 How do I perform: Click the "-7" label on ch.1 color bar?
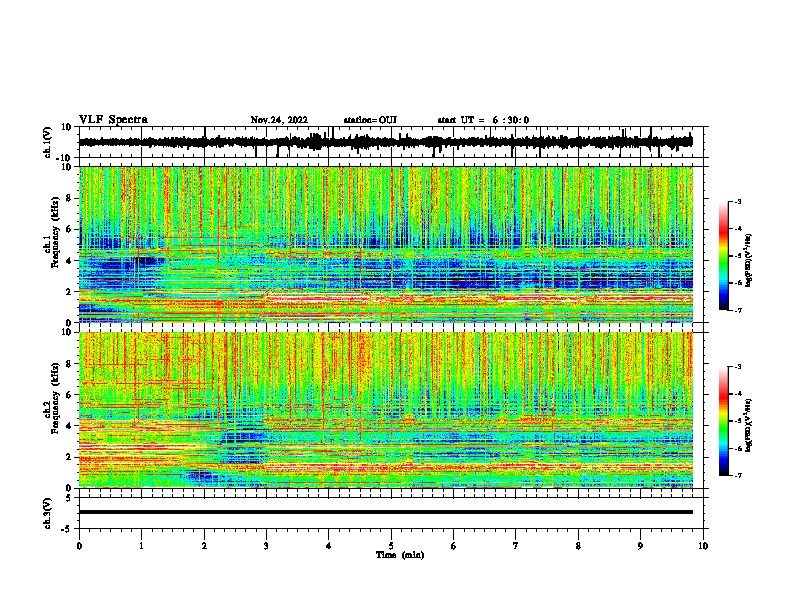(737, 310)
